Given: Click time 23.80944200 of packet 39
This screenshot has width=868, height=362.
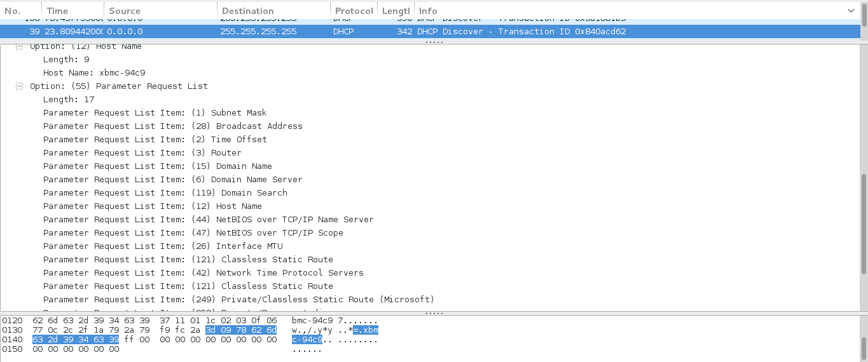Looking at the screenshot, I should (x=74, y=31).
